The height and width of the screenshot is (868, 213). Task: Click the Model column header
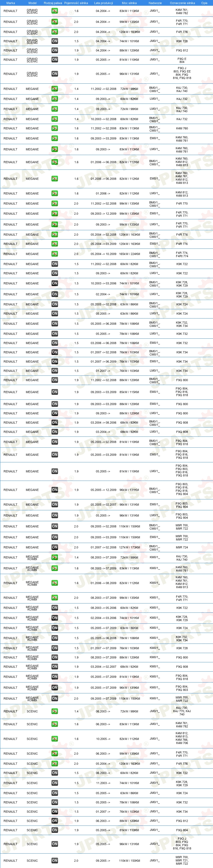[x=32, y=3]
